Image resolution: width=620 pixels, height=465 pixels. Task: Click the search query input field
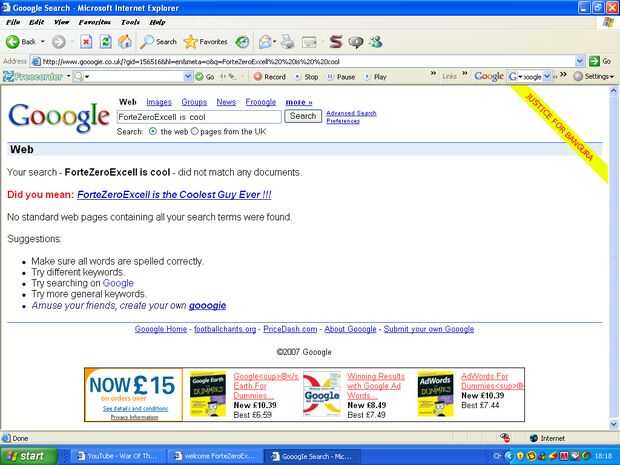pyautogui.click(x=199, y=117)
